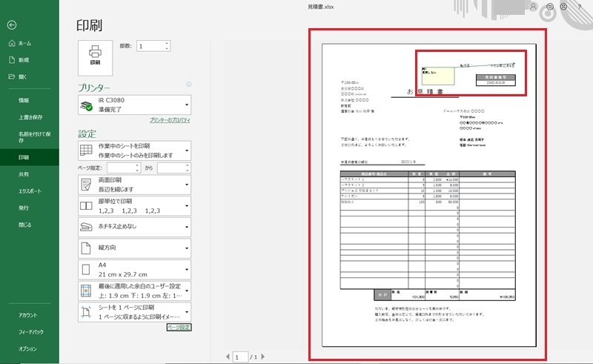Screen dimensions: 593x364
Task: Go to previous page with left arrow
Action: [x=228, y=357]
